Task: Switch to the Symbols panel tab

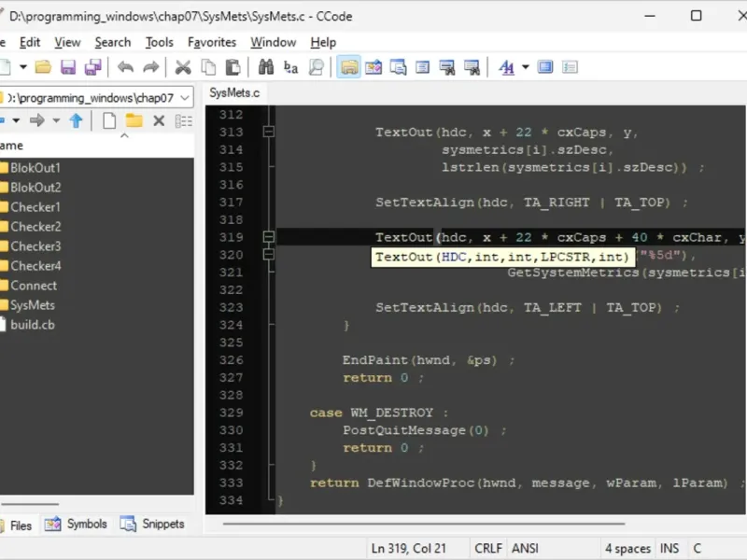Action: [76, 525]
